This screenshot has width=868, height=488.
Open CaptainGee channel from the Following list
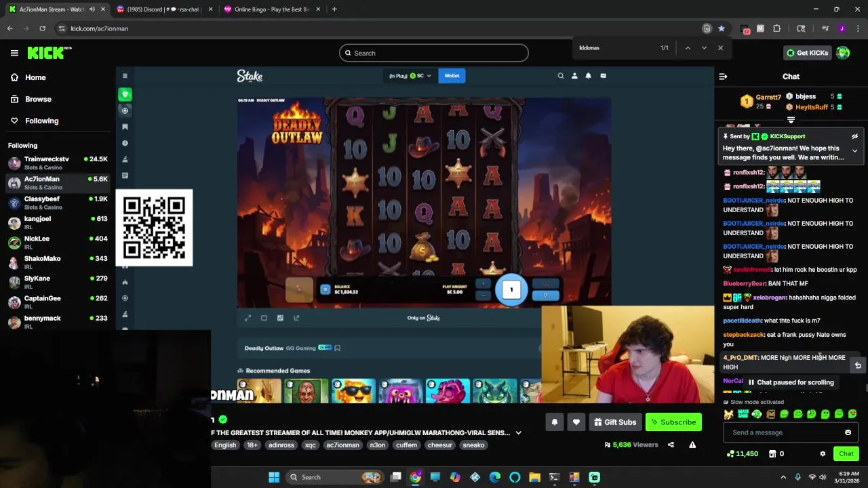[x=58, y=302]
